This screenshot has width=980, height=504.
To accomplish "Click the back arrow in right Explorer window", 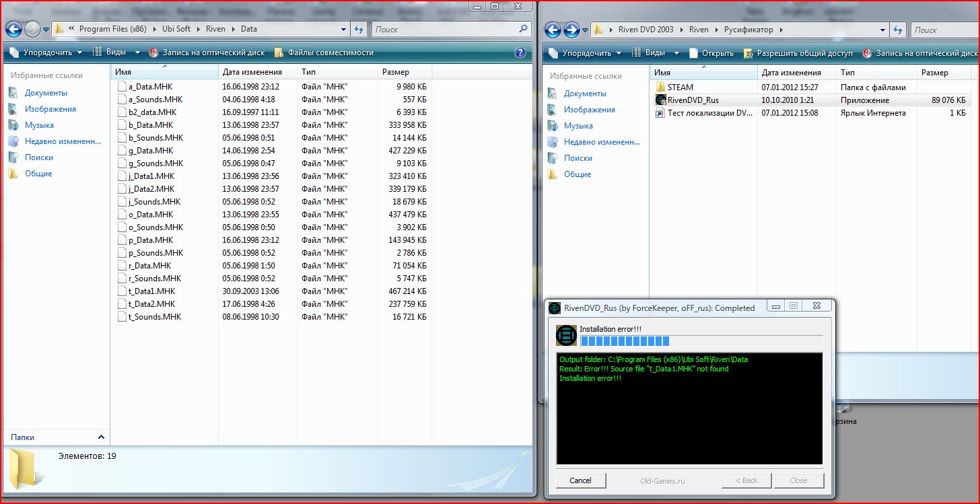I will click(553, 30).
